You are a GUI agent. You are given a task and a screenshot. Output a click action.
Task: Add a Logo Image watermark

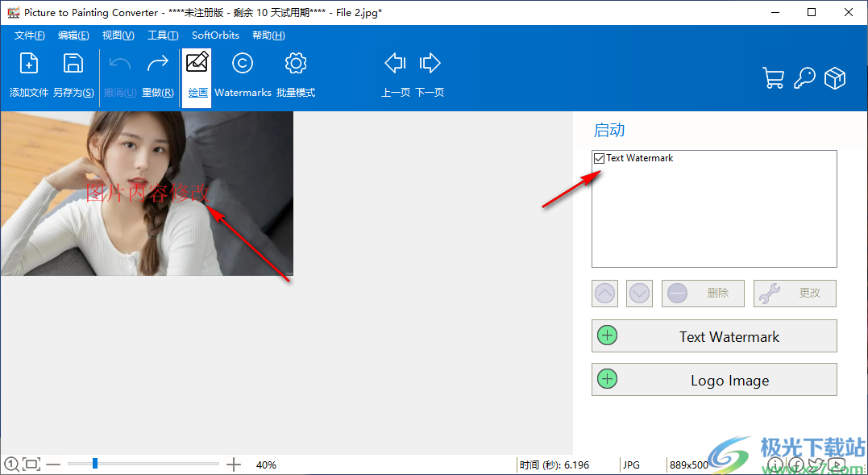714,380
